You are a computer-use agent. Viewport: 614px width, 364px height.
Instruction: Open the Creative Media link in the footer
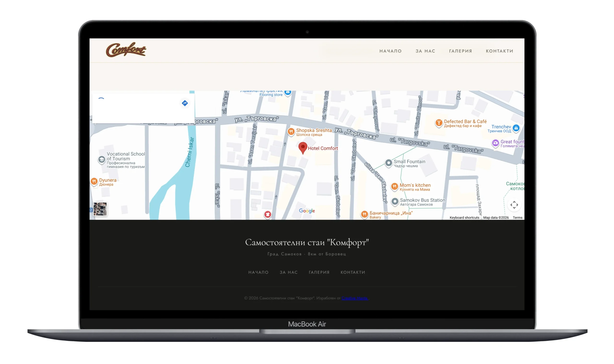(x=354, y=298)
